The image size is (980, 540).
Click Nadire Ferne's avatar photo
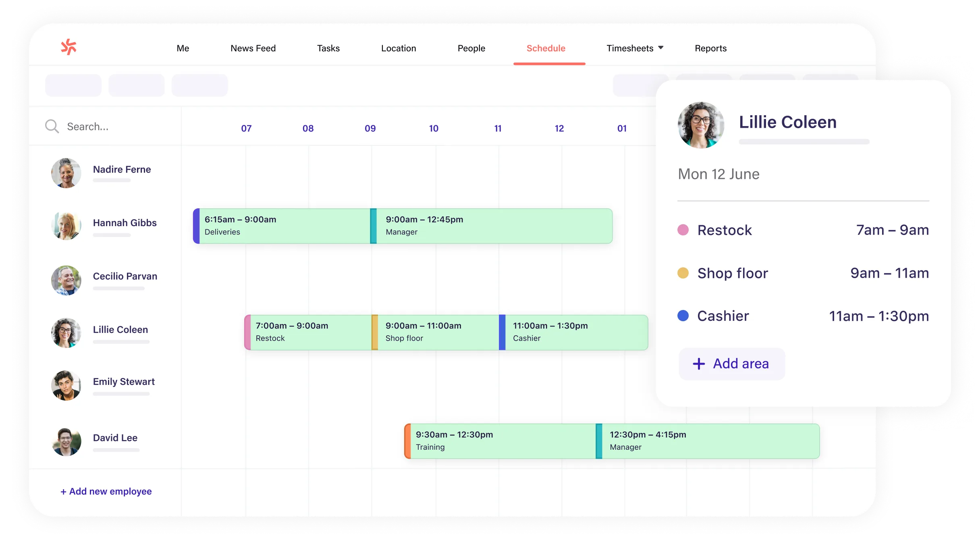66,173
